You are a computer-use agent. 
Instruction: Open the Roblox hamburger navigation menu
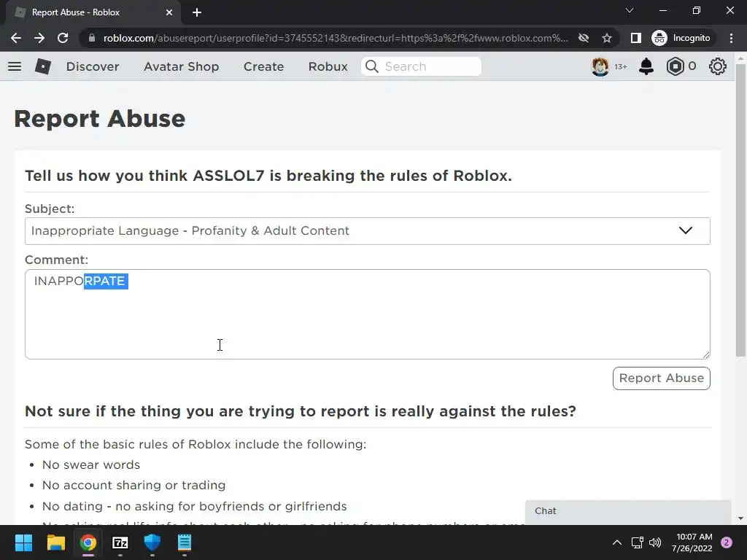click(x=15, y=66)
